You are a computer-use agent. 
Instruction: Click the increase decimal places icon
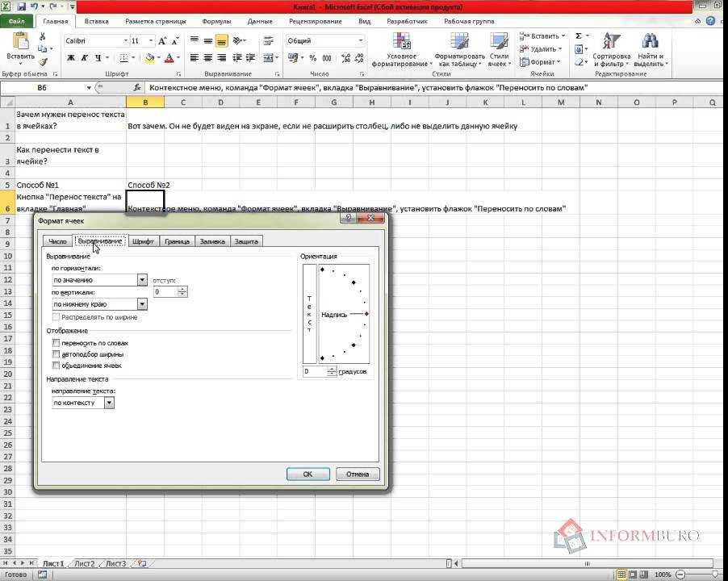[x=345, y=58]
